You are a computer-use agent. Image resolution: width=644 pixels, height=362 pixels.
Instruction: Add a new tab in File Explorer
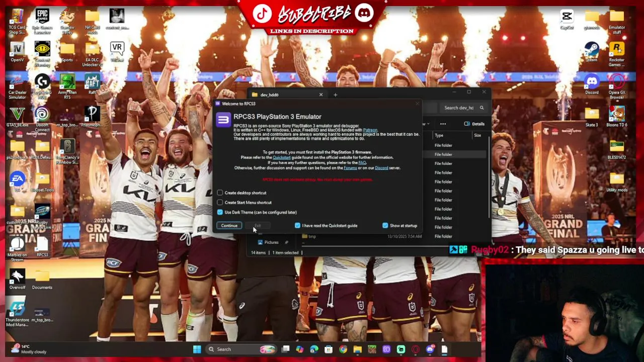point(336,95)
